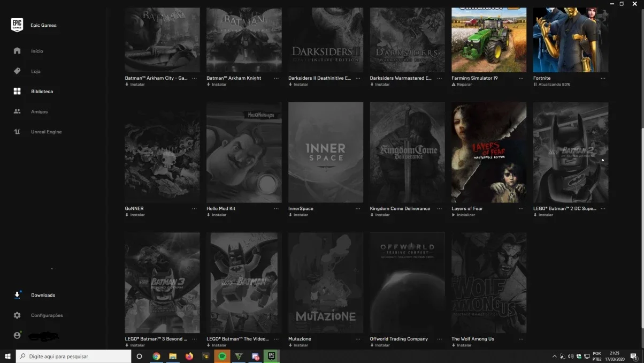Click play icon under Layers of Fear
This screenshot has width=644, height=363.
click(x=454, y=215)
